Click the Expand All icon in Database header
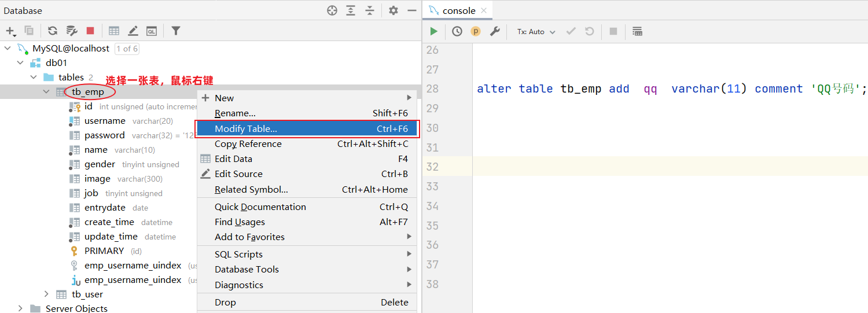Image resolution: width=868 pixels, height=313 pixels. click(351, 10)
